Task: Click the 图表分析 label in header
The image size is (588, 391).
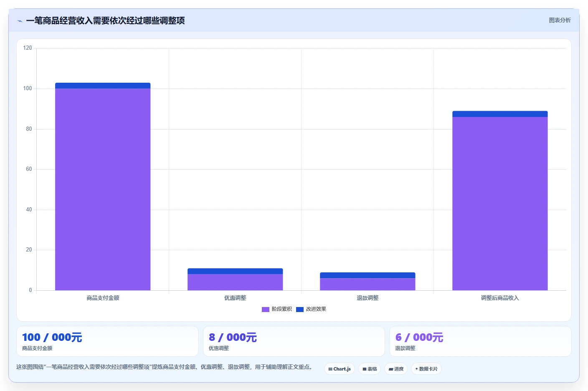Action: [x=560, y=20]
